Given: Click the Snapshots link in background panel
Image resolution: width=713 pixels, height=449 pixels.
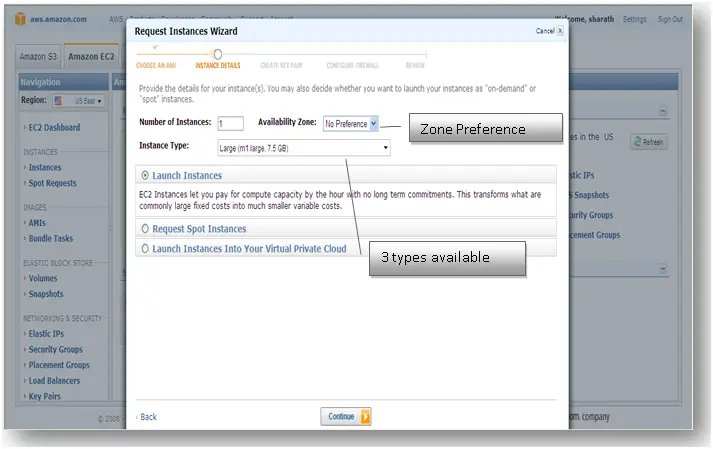Looking at the screenshot, I should [589, 195].
